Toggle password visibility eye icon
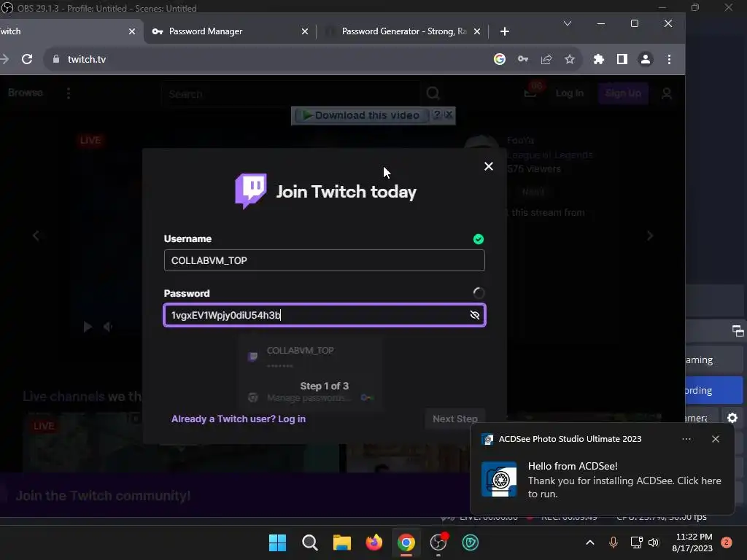 [474, 315]
